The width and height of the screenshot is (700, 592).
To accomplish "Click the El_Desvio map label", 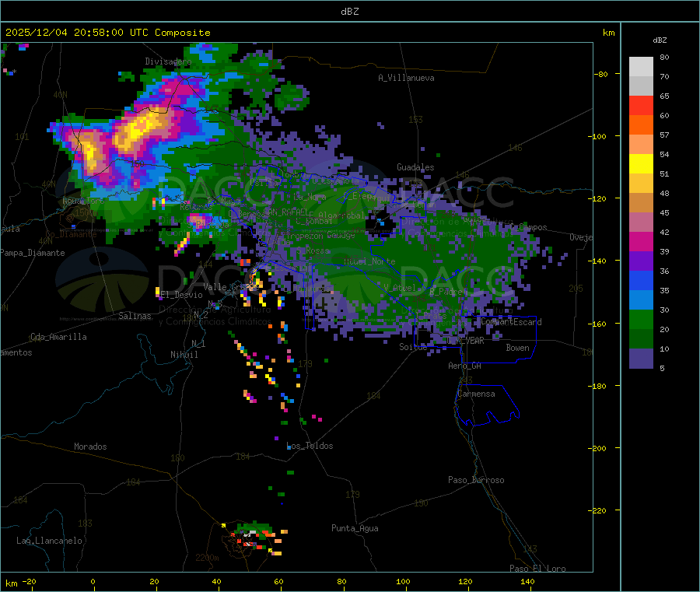I will tap(182, 295).
